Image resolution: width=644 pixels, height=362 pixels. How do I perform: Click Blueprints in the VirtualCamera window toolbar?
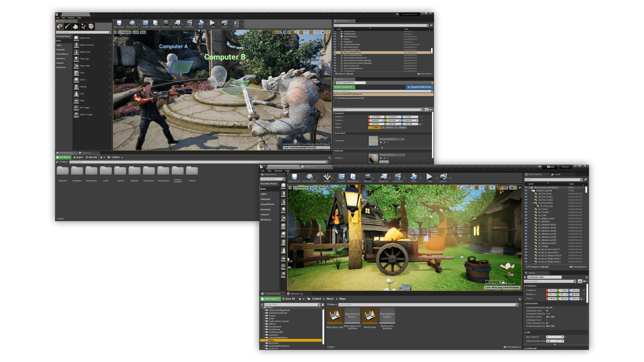[177, 24]
